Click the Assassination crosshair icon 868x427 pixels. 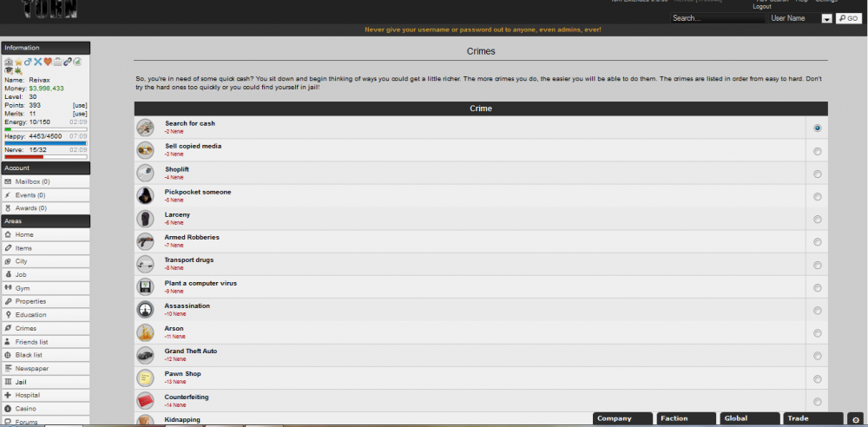[x=145, y=309]
